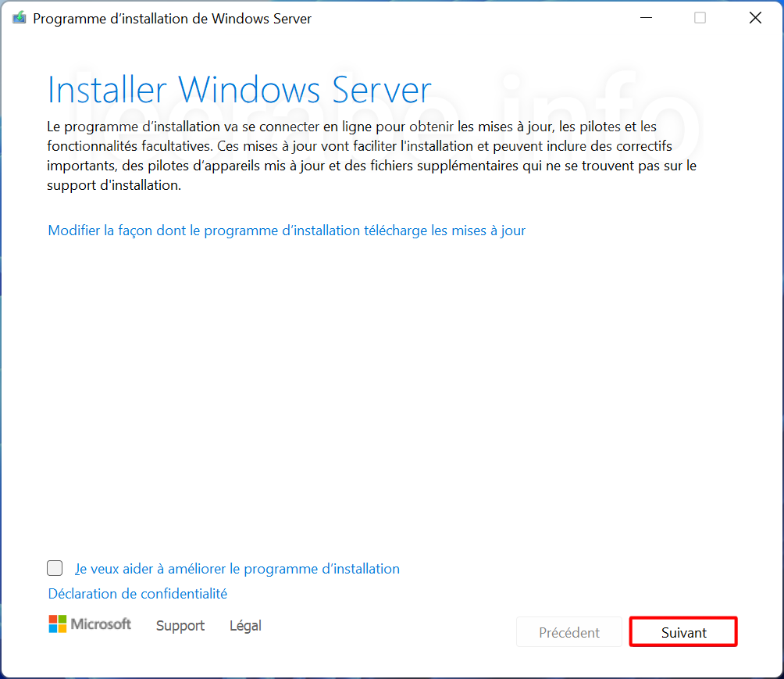This screenshot has width=784, height=679.
Task: Enable the installation improvement checkbox
Action: click(x=55, y=568)
